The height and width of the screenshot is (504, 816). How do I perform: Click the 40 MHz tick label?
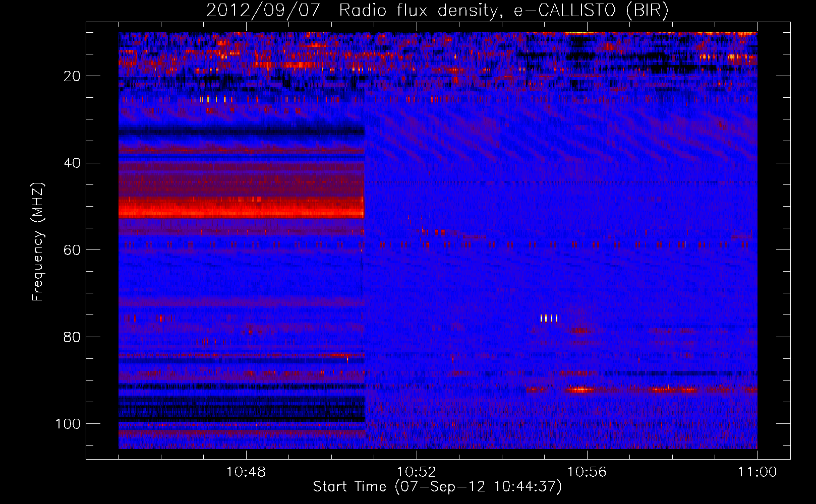click(73, 163)
